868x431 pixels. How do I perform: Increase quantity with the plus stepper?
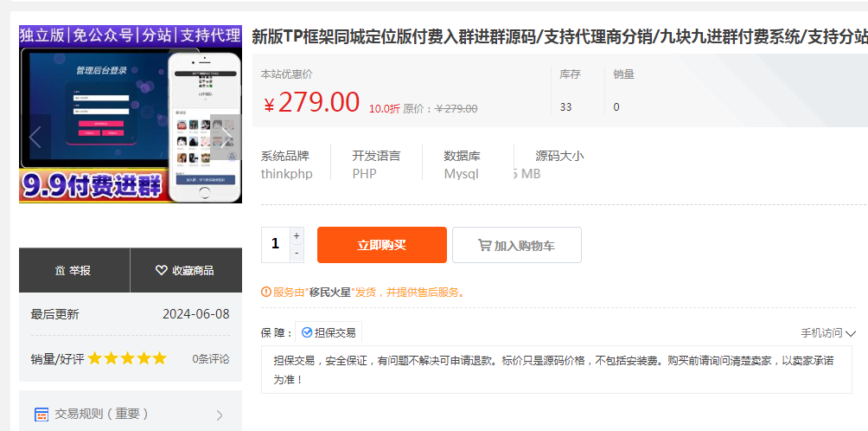click(x=297, y=235)
